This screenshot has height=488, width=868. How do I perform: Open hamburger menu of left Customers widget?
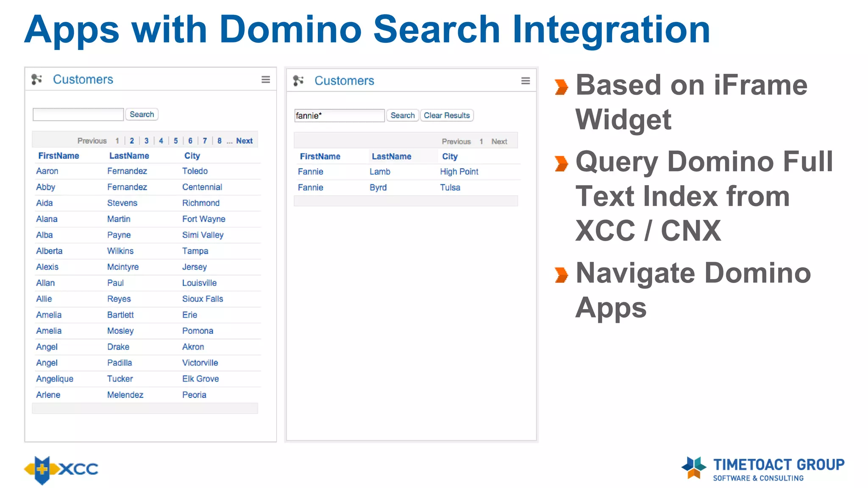point(265,80)
